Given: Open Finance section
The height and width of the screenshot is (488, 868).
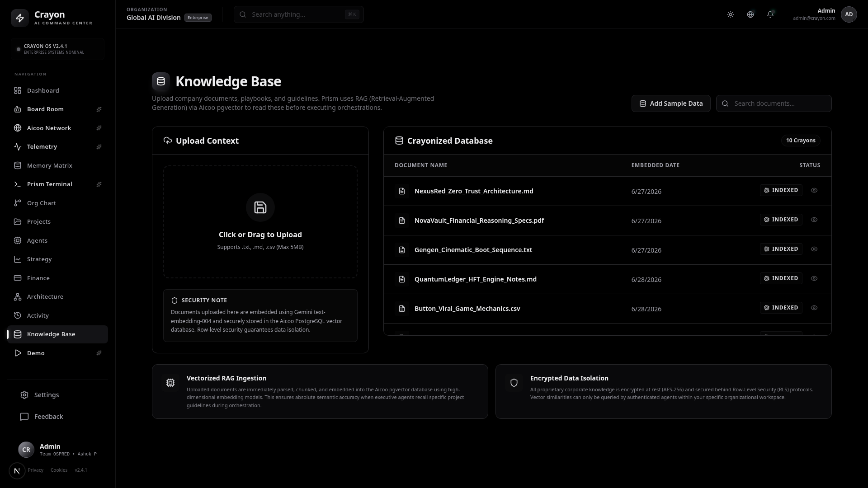Looking at the screenshot, I should 57,278.
